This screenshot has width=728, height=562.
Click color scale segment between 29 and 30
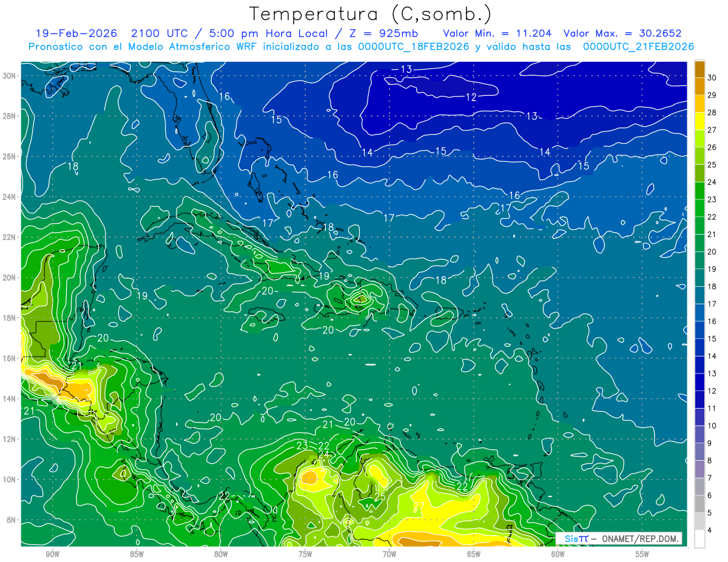click(x=699, y=86)
